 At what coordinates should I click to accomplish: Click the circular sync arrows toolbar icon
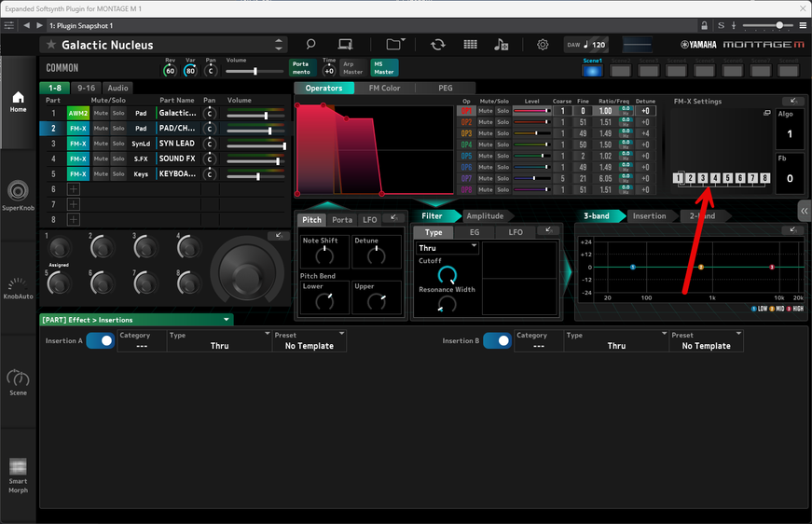tap(437, 45)
